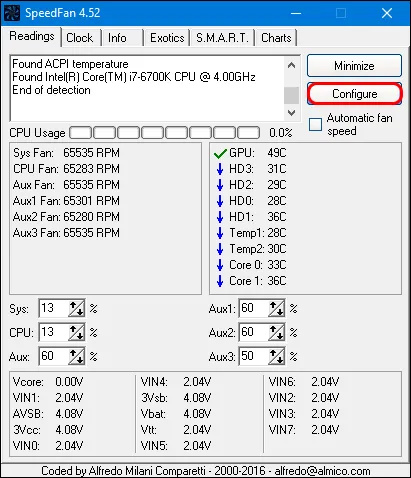Adjust the CPU fan speed spinner arrows
The image size is (411, 478).
coord(76,332)
